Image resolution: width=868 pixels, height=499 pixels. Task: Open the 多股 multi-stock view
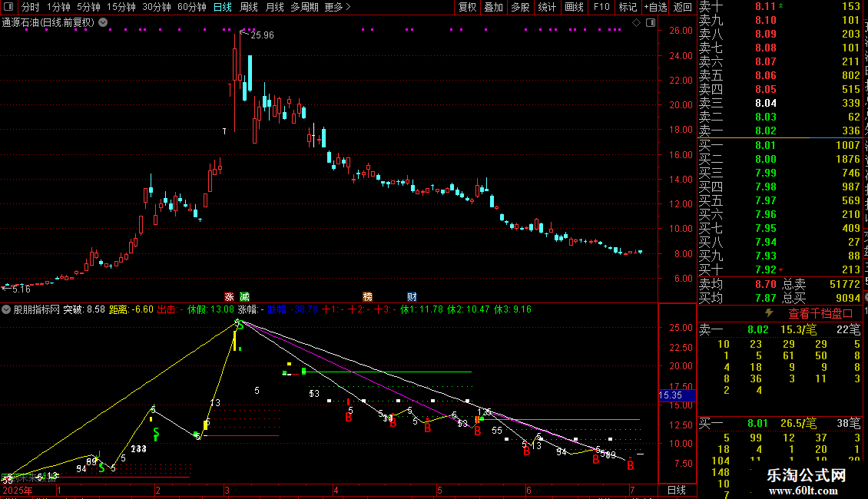(x=520, y=7)
